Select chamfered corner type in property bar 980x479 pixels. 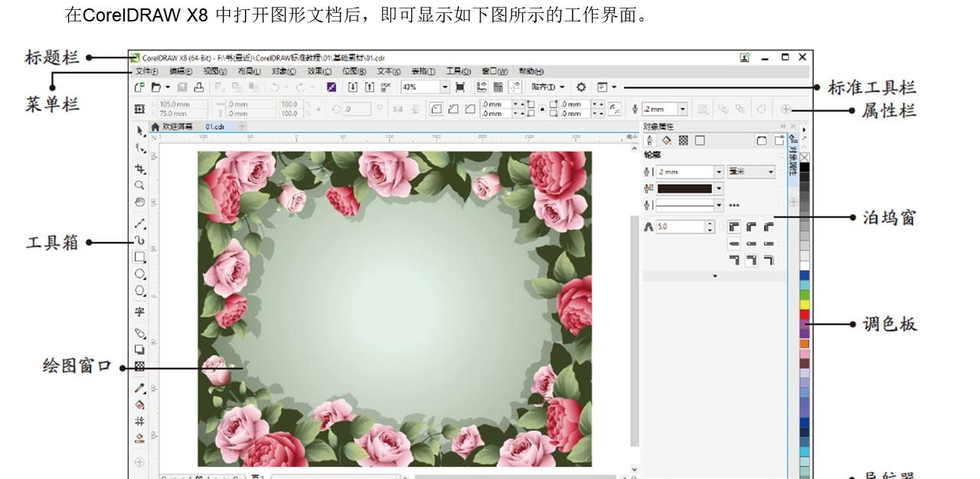click(470, 109)
